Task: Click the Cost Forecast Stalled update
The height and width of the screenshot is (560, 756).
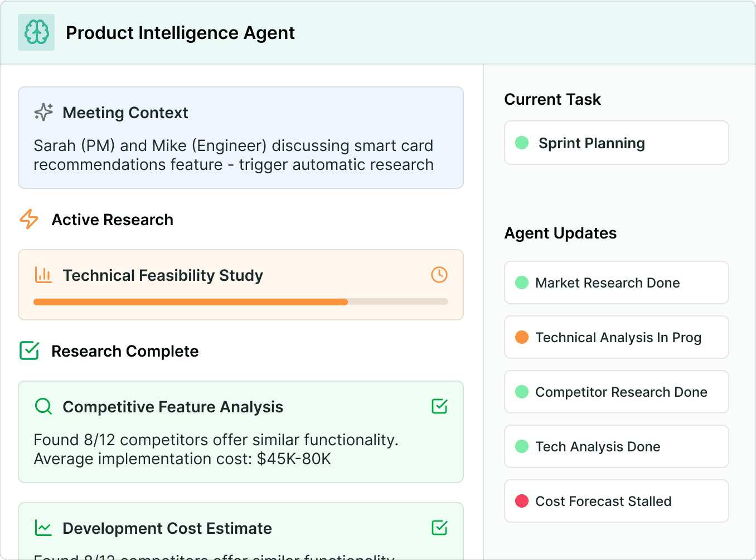Action: pyautogui.click(x=617, y=501)
